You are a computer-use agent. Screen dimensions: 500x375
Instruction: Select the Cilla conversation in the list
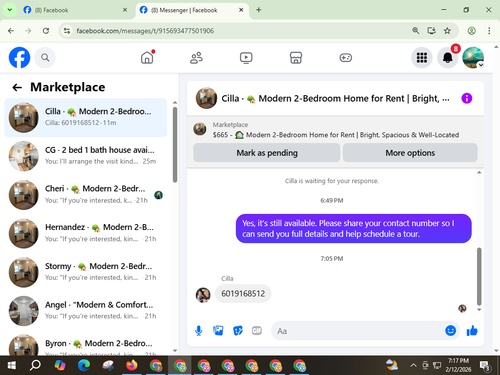click(86, 117)
